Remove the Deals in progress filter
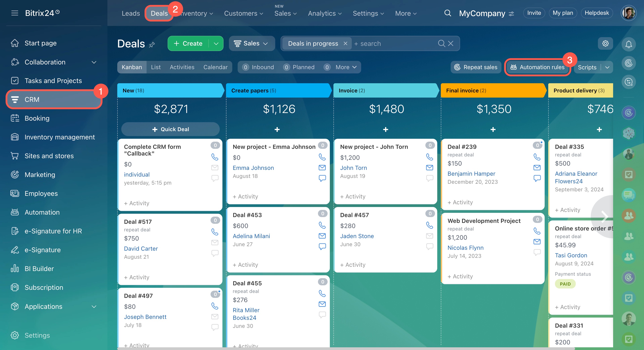This screenshot has height=350, width=644. [x=345, y=43]
